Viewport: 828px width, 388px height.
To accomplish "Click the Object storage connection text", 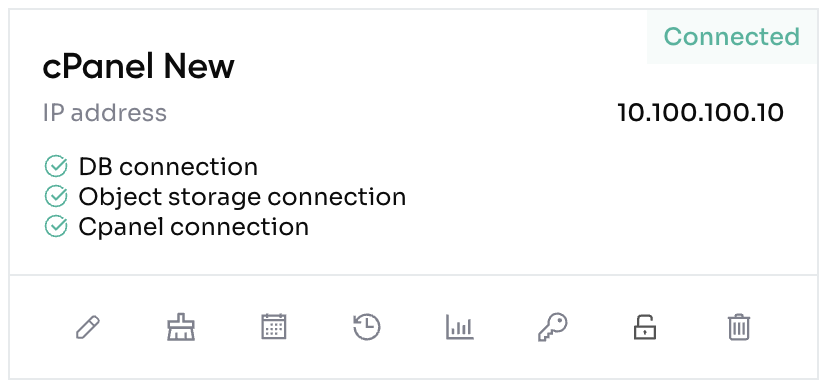I will 242,197.
